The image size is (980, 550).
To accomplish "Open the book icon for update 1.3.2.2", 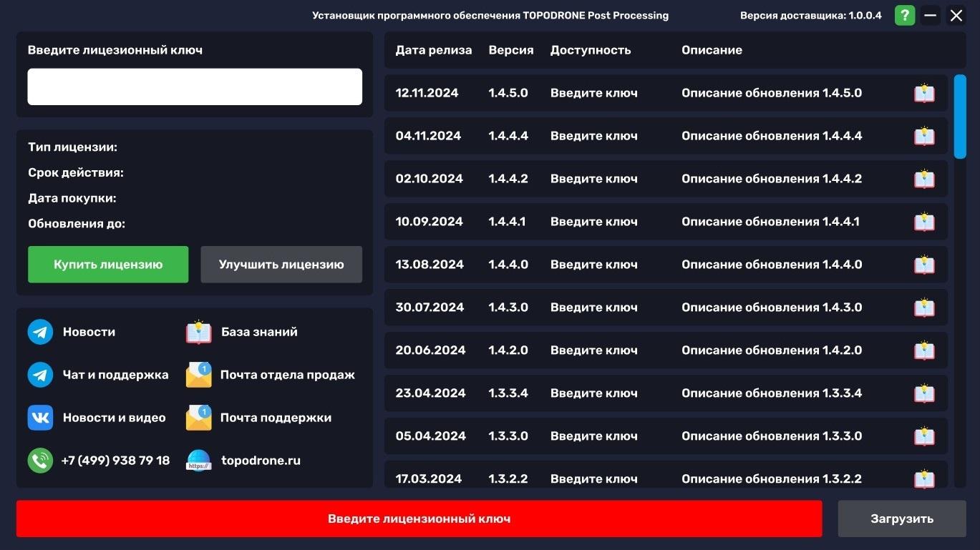I will 924,478.
